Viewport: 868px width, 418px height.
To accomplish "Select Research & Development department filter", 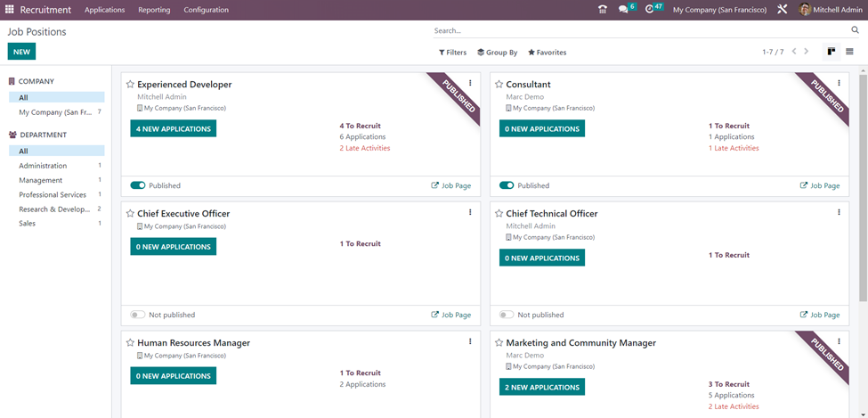I will coord(54,209).
